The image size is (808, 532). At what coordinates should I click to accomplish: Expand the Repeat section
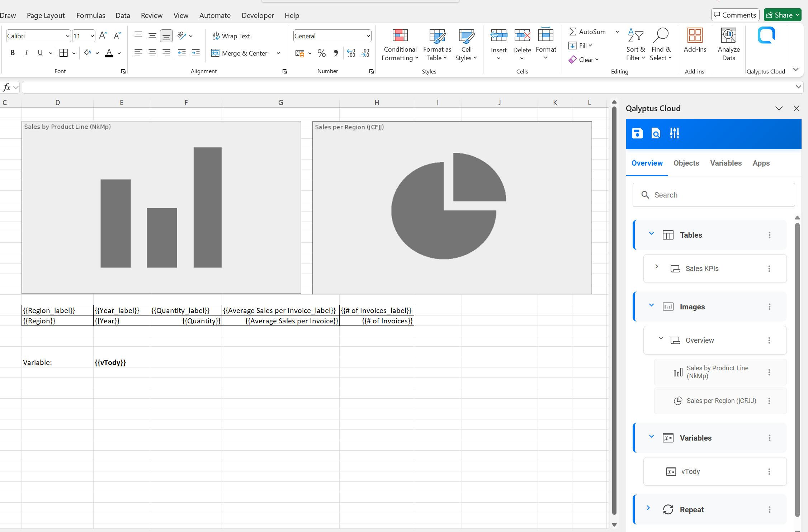point(648,508)
